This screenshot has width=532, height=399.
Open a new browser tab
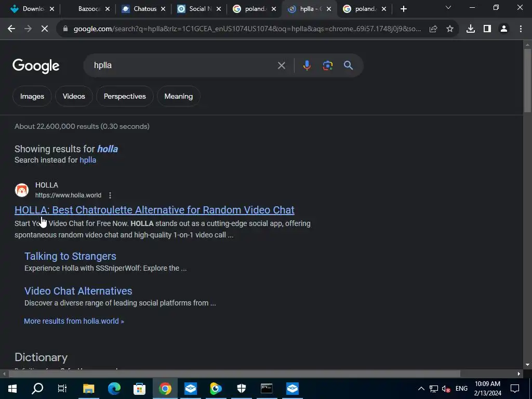coord(403,9)
